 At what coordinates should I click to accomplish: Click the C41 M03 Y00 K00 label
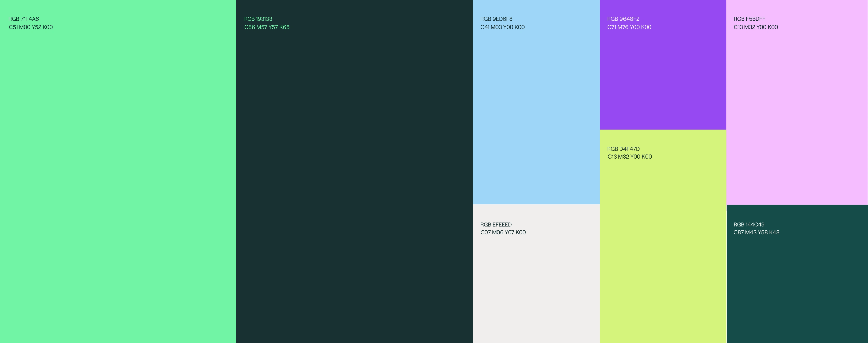pyautogui.click(x=502, y=27)
